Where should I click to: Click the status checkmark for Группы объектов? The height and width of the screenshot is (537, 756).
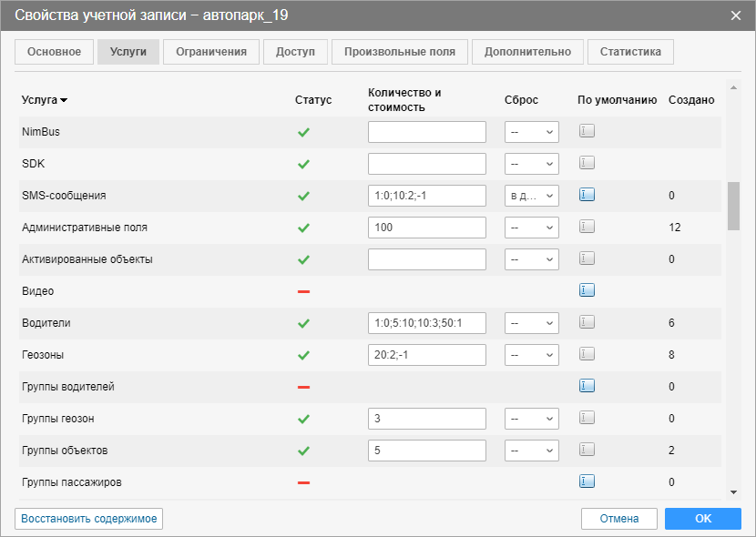tap(304, 451)
